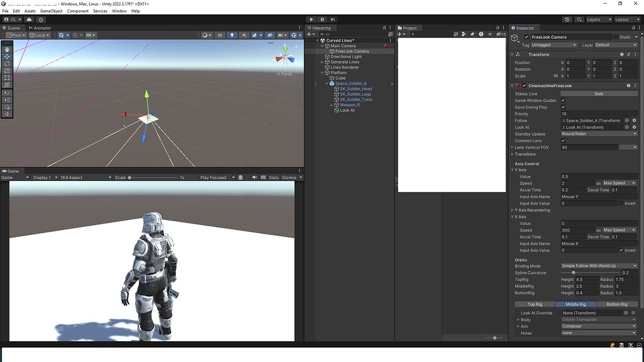Click the Priority input field
The height and width of the screenshot is (362, 644).
click(597, 114)
